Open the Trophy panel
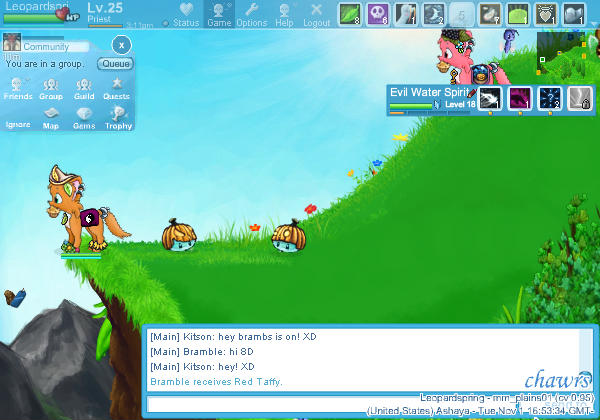The image size is (600, 420). tap(118, 119)
